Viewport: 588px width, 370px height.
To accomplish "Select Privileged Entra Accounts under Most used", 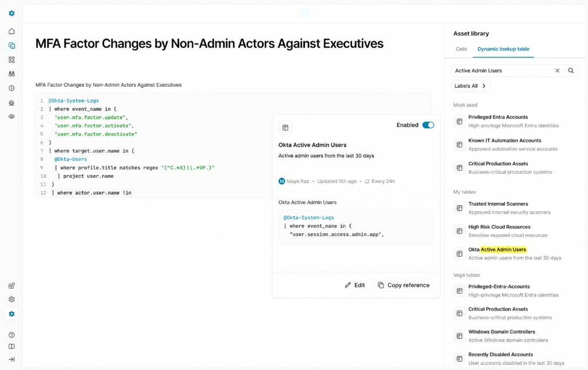I will coord(514,122).
